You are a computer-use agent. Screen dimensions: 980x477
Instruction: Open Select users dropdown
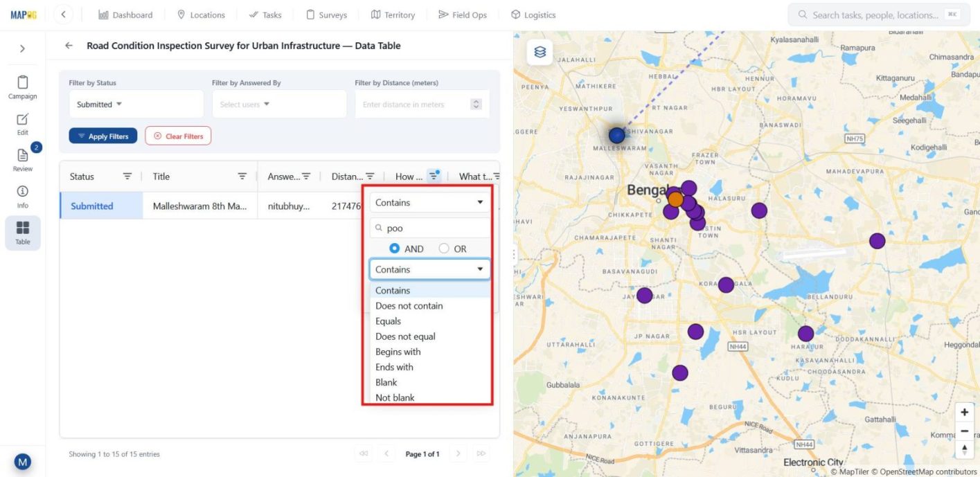click(279, 105)
